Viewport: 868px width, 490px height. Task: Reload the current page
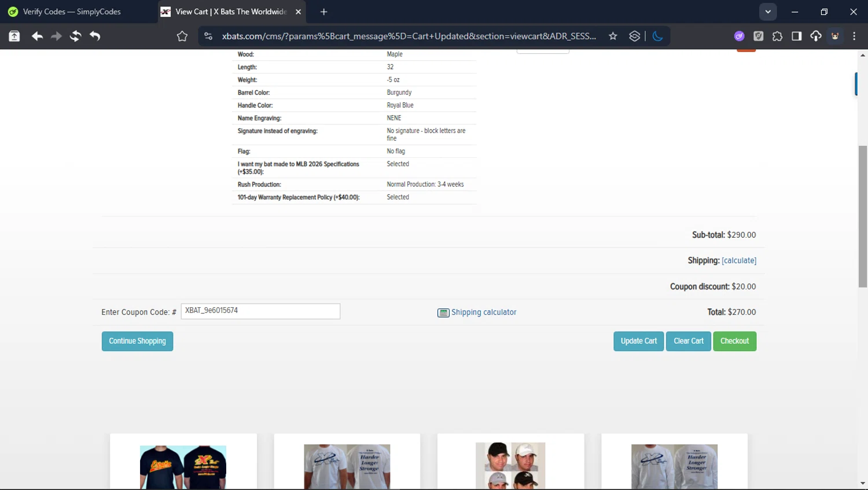coord(75,36)
